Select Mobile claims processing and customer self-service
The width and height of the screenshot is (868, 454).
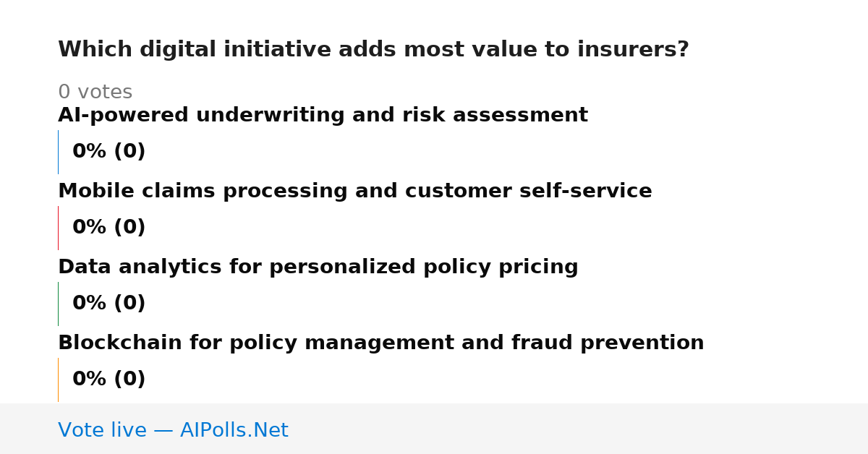354,192
